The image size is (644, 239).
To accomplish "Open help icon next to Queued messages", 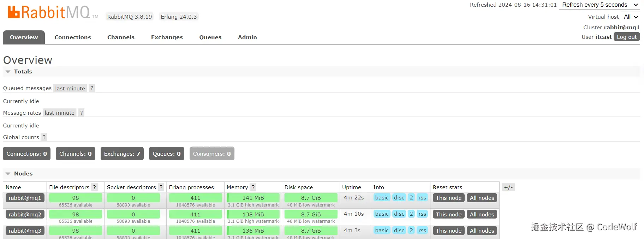I will [x=92, y=88].
